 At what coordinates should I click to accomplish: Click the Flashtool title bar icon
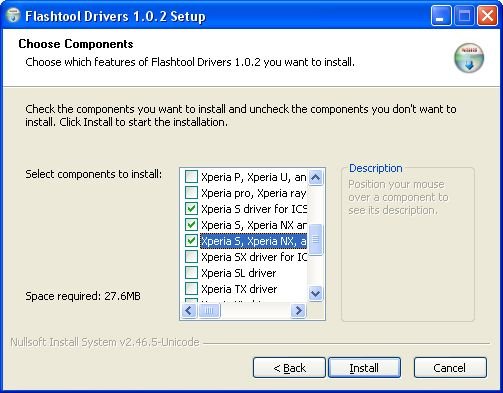[x=13, y=15]
